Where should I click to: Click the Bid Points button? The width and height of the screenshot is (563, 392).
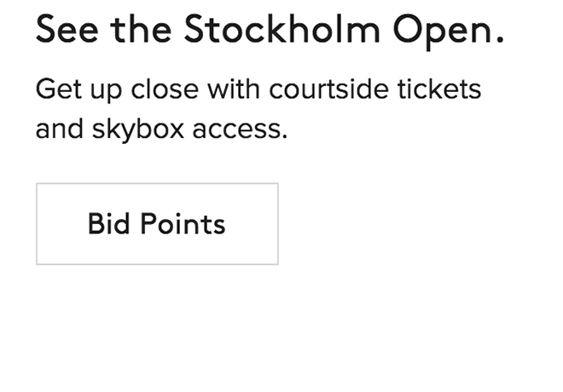coord(157,224)
